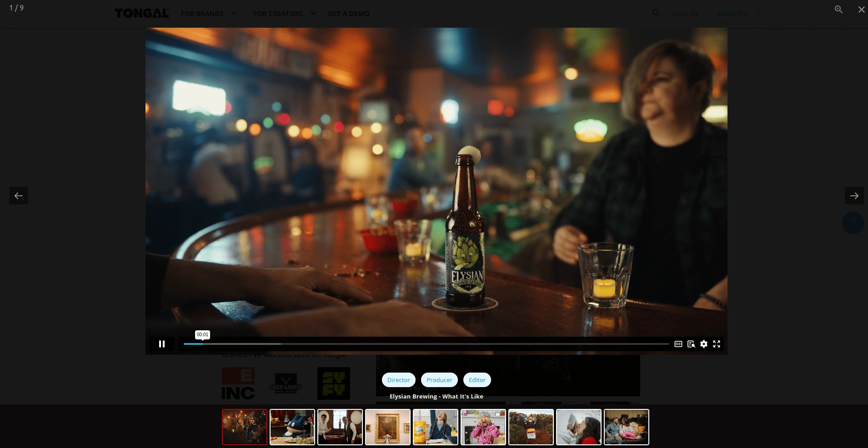Open the blue shark character thumbnail
This screenshot has width=868, height=448.
pyautogui.click(x=292, y=427)
